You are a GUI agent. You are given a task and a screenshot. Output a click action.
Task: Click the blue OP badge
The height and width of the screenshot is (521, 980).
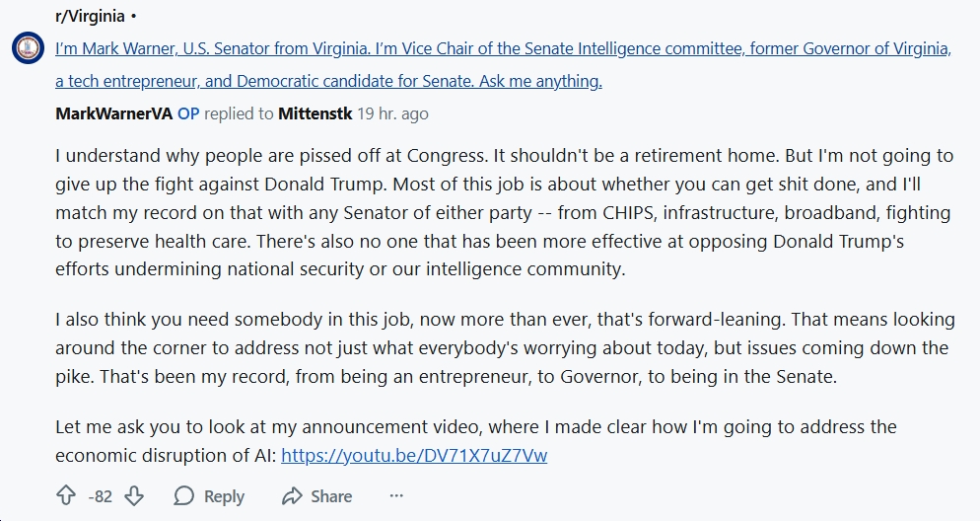[x=187, y=113]
